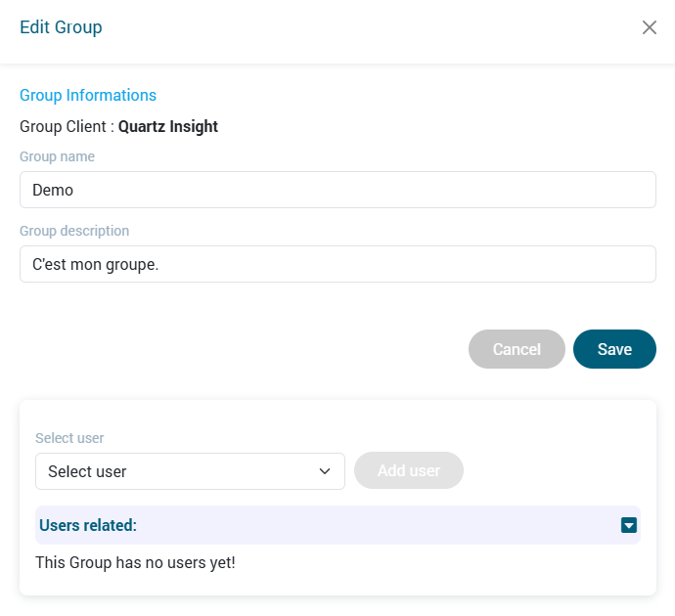Collapse Users related with the arrow icon
The height and width of the screenshot is (616, 675).
629,526
